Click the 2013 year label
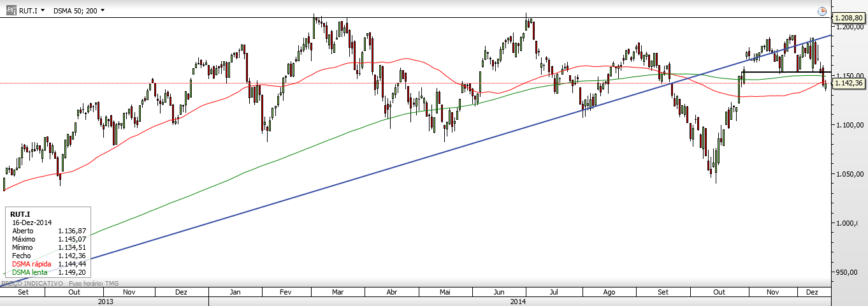868x306 pixels. pyautogui.click(x=105, y=302)
